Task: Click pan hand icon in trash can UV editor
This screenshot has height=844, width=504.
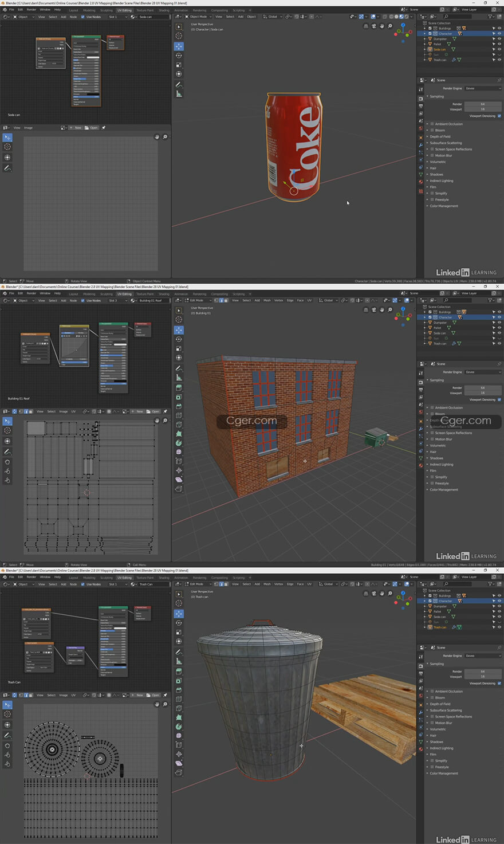Action: pos(157,704)
